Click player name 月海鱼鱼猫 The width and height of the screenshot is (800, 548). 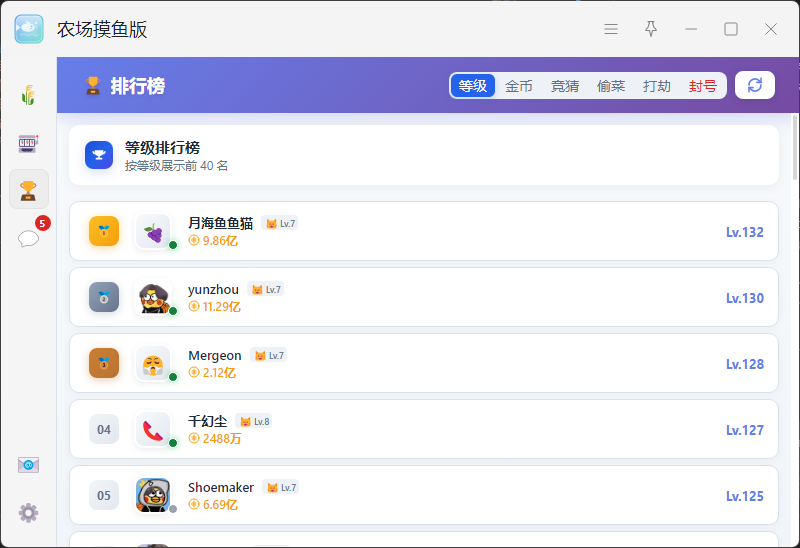click(x=220, y=223)
